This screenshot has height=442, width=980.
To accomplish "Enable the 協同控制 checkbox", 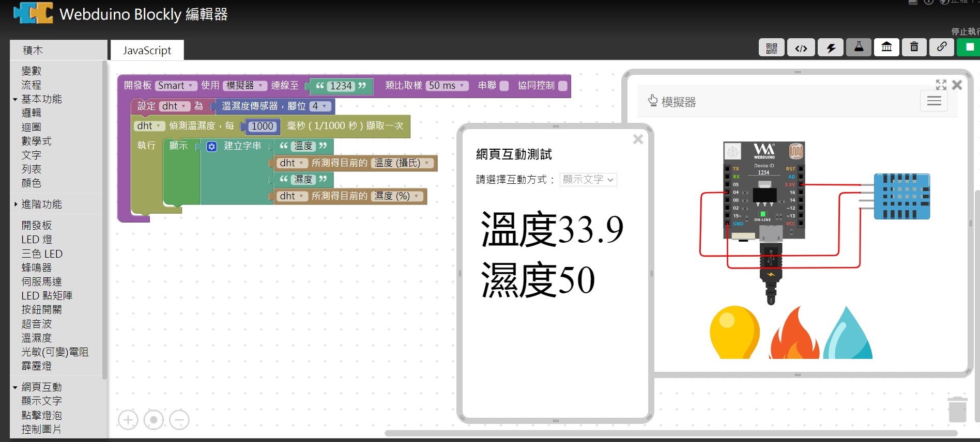I will [x=563, y=86].
